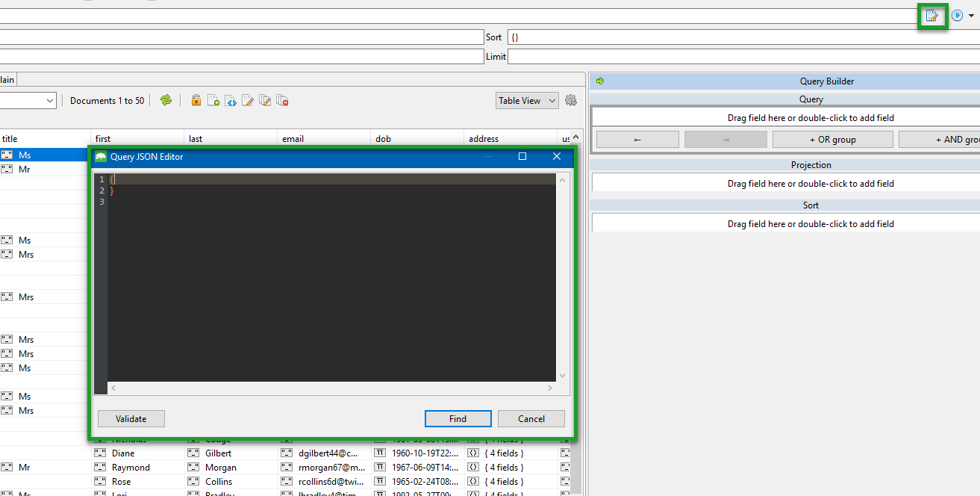
Task: Click the Projection section header
Action: point(810,164)
